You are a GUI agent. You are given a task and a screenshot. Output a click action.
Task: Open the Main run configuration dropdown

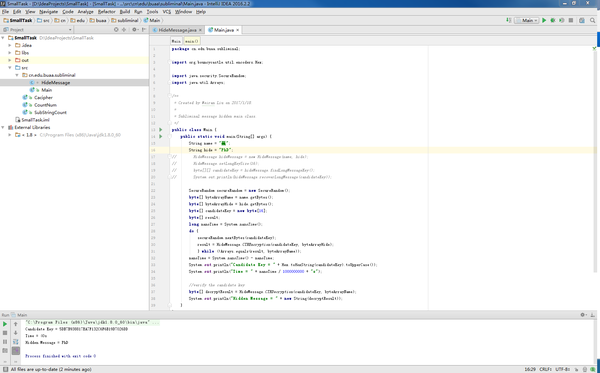(x=527, y=20)
